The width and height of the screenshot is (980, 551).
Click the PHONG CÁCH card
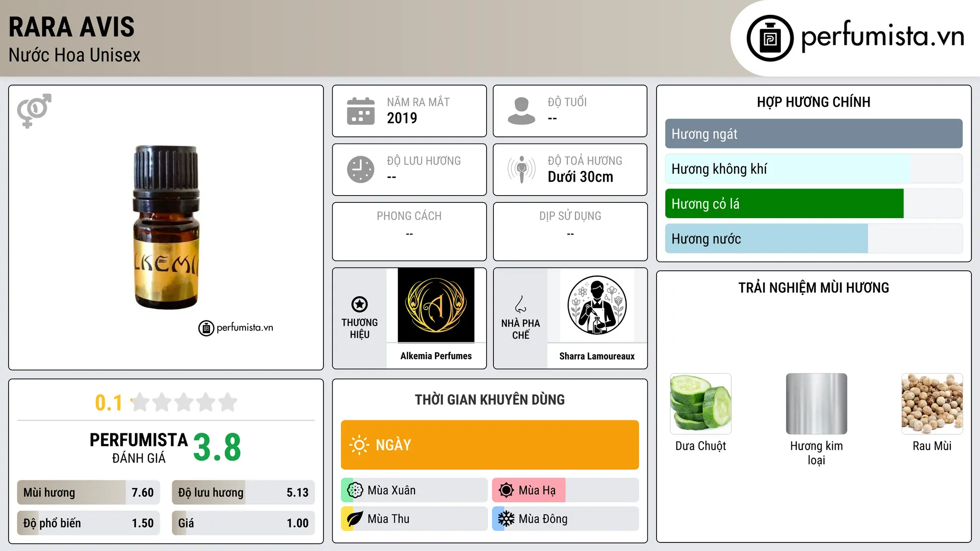[x=409, y=231]
